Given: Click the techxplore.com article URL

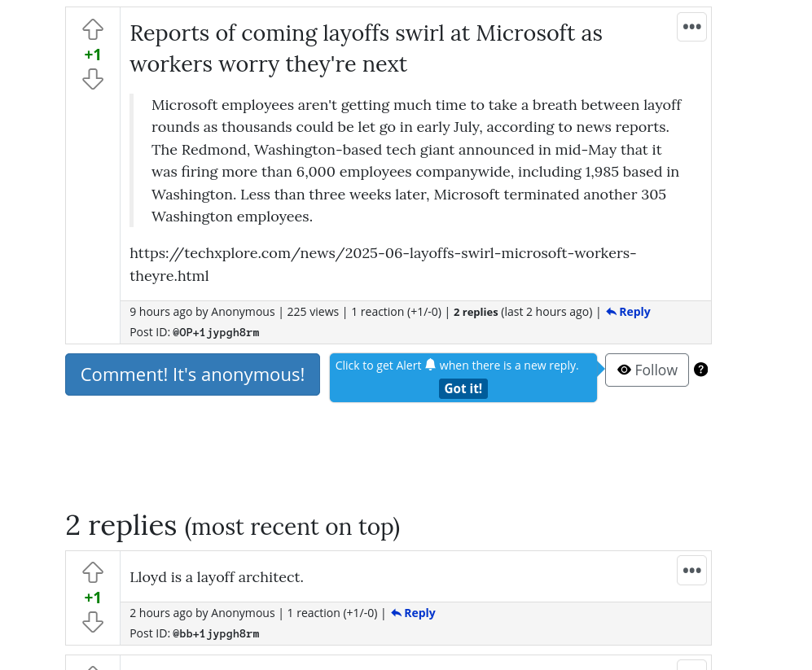Looking at the screenshot, I should 383,264.
